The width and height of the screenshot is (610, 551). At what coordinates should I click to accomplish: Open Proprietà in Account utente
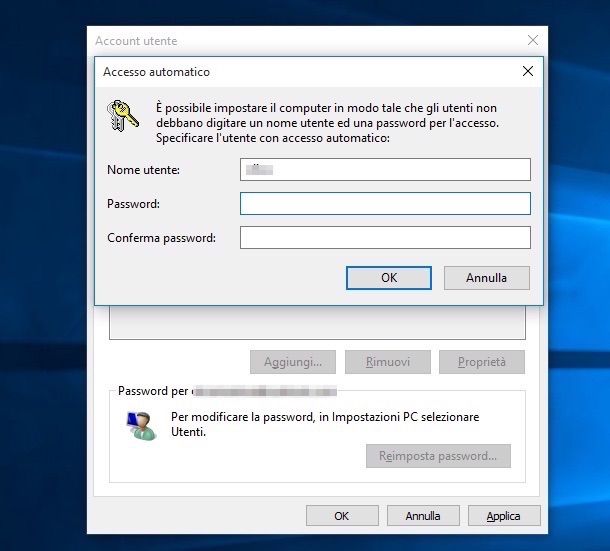[482, 362]
